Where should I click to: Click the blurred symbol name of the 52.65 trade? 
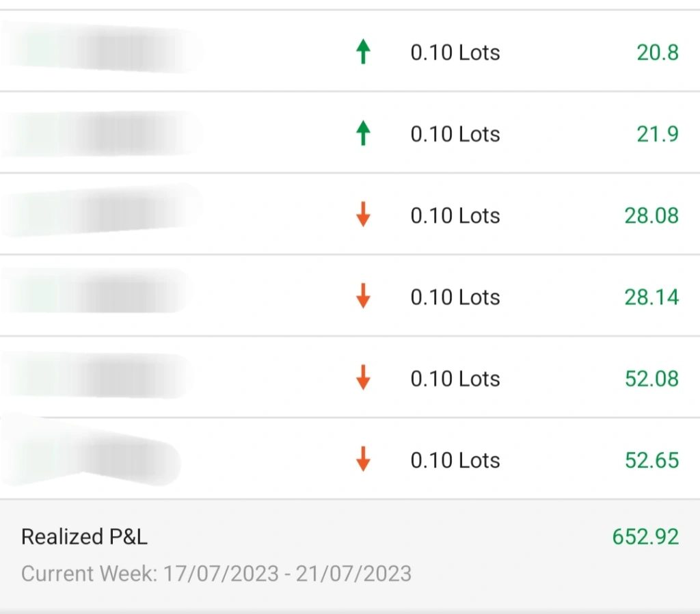(91, 451)
